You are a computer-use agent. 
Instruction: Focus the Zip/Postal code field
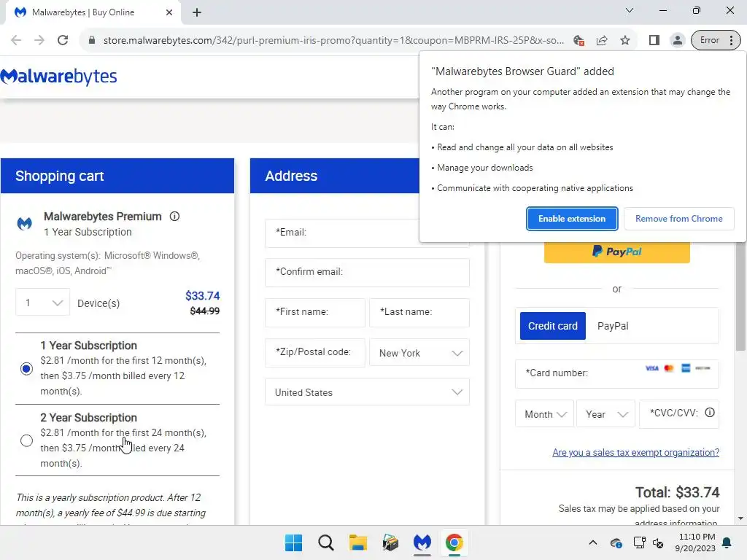[315, 353]
